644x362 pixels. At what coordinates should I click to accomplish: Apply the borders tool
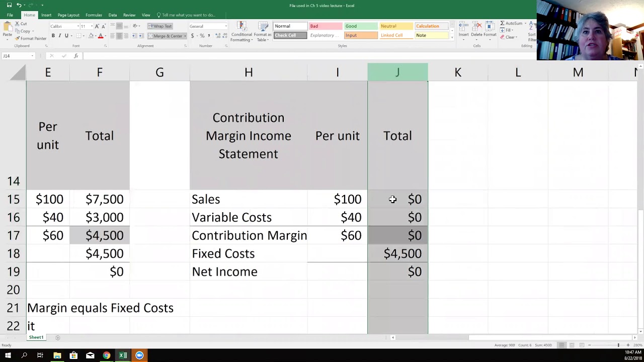click(x=79, y=36)
